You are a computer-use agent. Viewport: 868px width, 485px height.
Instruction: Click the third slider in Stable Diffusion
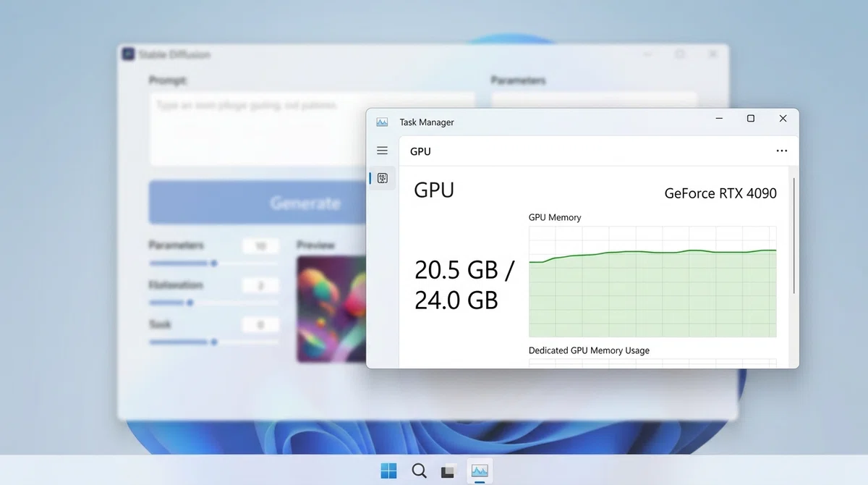pyautogui.click(x=213, y=342)
